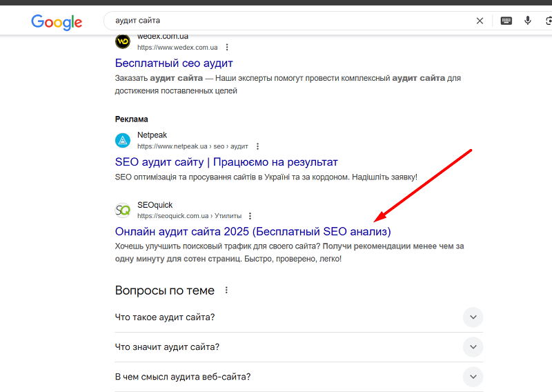Open "Бесплатный сео аудит" result link

[x=174, y=63]
